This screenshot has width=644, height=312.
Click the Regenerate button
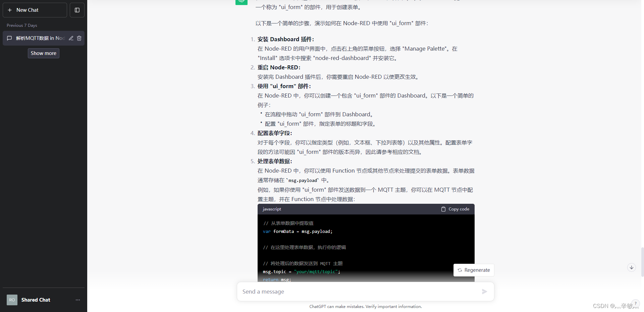473,270
